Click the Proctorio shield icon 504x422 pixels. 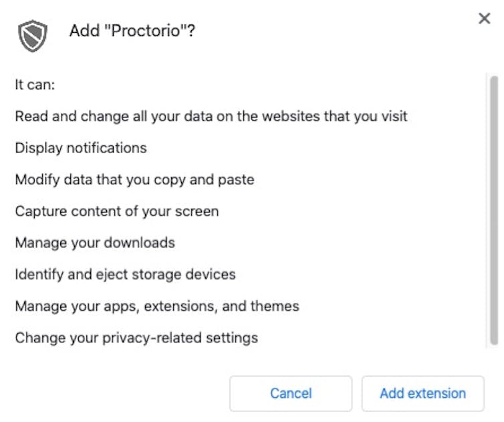tap(33, 35)
